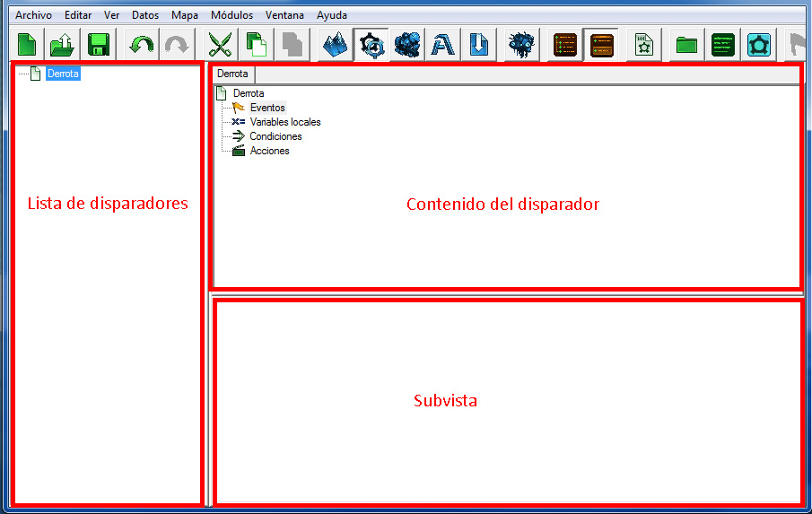
Task: Select the Condiciones node
Action: 275,136
